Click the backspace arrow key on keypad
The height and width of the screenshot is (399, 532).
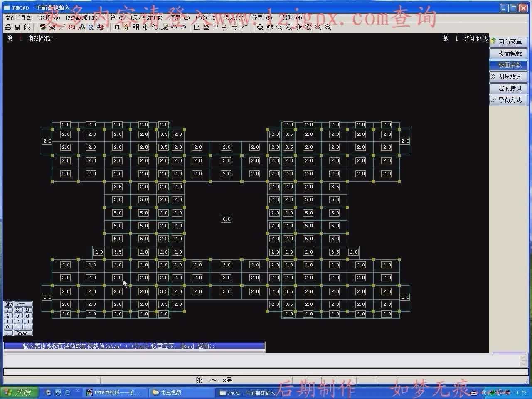[23, 304]
